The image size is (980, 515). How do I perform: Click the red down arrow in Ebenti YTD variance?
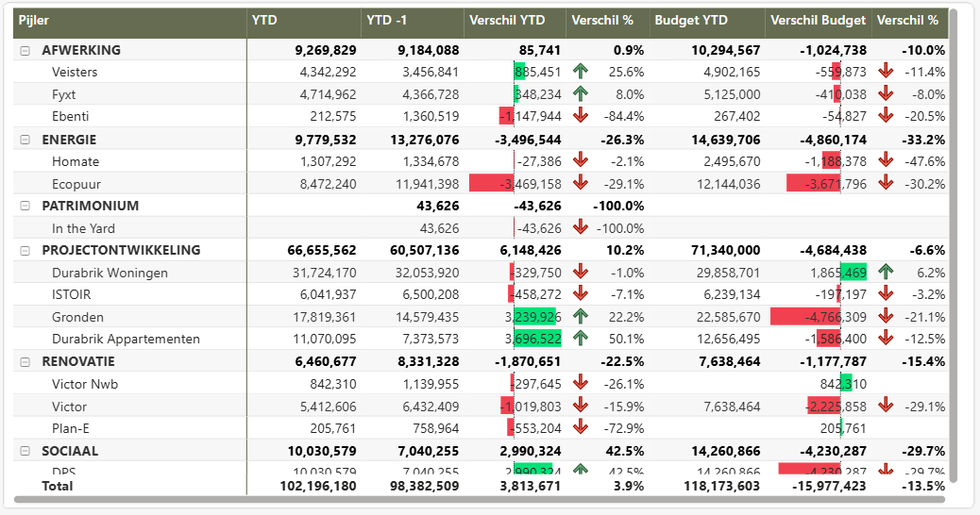pos(580,116)
